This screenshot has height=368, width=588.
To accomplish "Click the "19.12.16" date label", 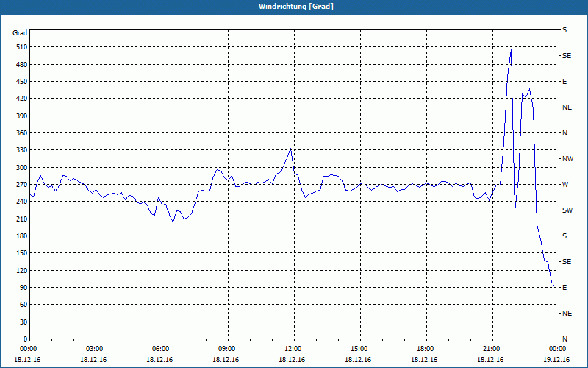I will tap(556, 360).
